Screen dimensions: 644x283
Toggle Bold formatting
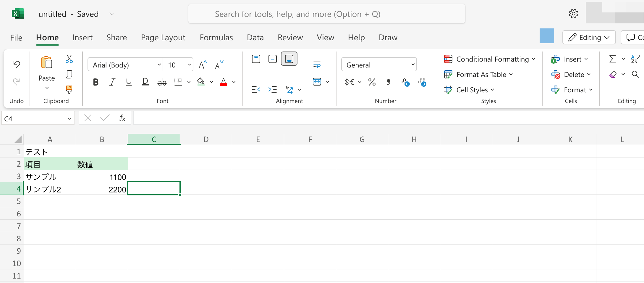[x=96, y=82]
